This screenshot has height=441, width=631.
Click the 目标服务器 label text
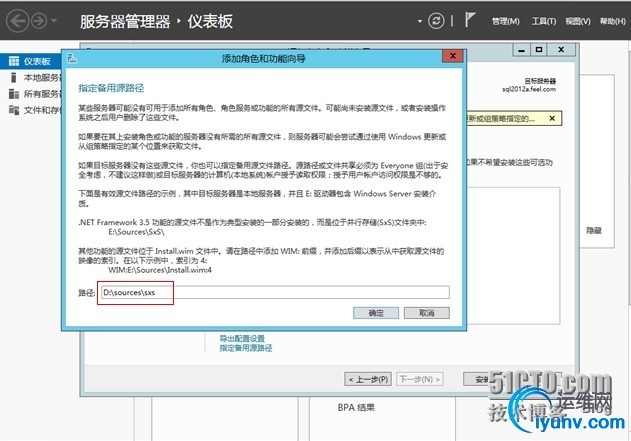click(540, 81)
